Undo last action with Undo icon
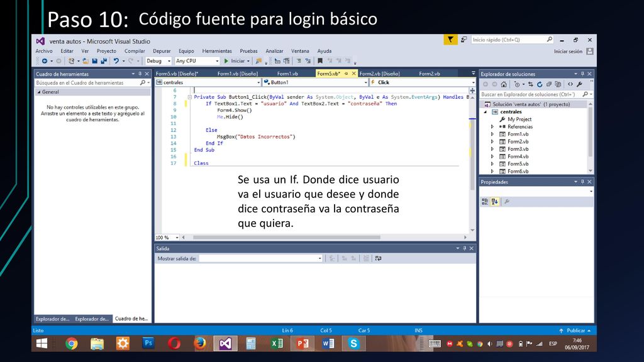The image size is (644, 362). click(116, 61)
